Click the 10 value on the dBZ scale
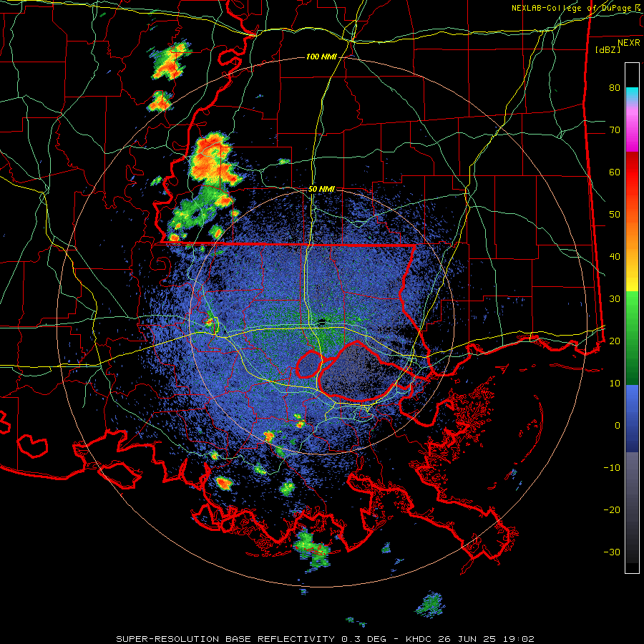Image resolution: width=644 pixels, height=644 pixels. pyautogui.click(x=615, y=384)
